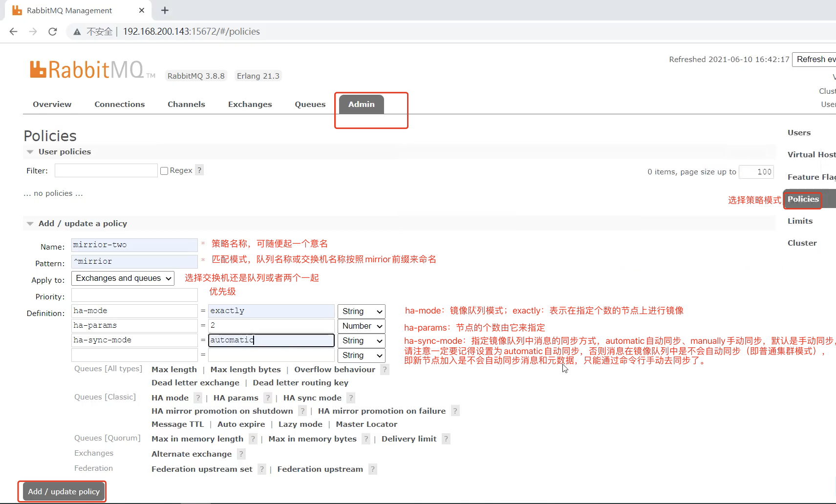Open help for HA mirror promotion on failure
The width and height of the screenshot is (836, 504).
[x=455, y=411]
